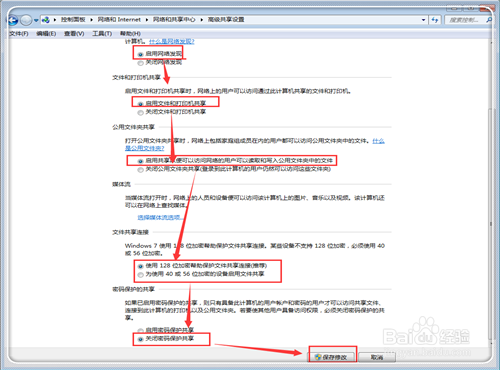Click the 高级共享设置 breadcrumb
This screenshot has height=370, width=500.
(x=226, y=20)
